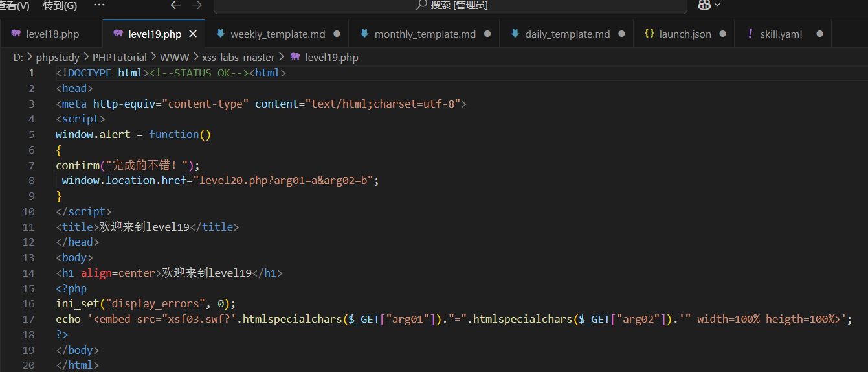Click the closing </head> tag on line 12
The width and height of the screenshot is (868, 372).
coord(77,242)
